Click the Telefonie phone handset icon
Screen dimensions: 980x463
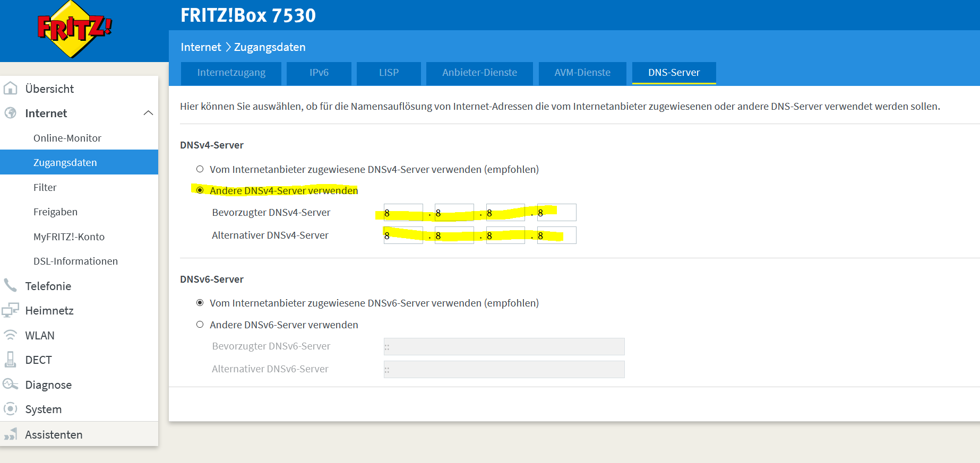(10, 285)
